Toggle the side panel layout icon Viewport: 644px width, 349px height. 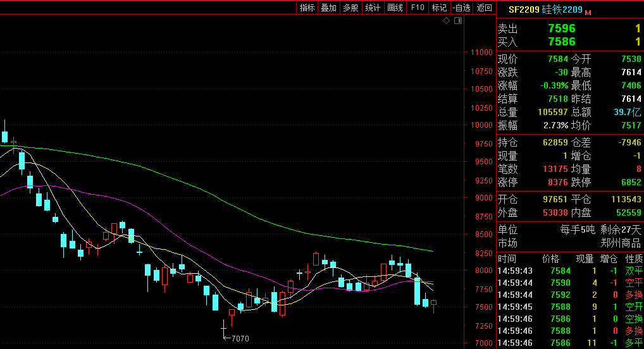pyautogui.click(x=458, y=21)
